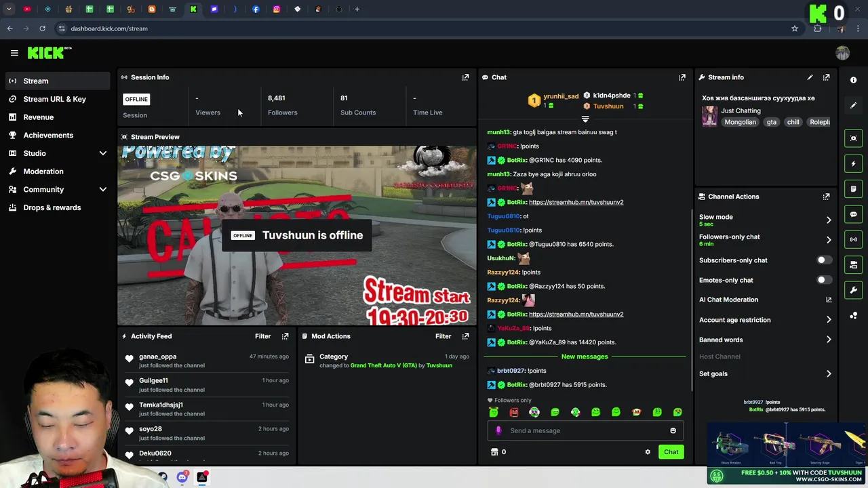Pop out the Chat panel
The height and width of the screenshot is (488, 868).
(x=682, y=77)
